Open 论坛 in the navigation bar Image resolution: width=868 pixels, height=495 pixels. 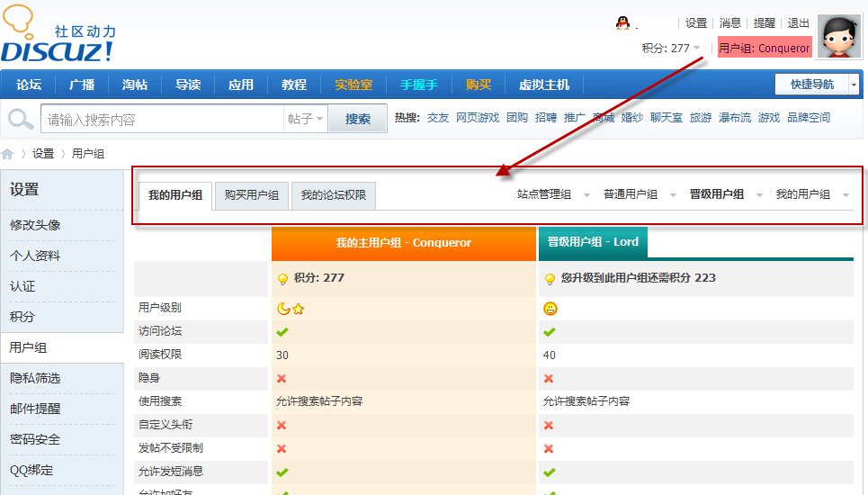click(x=29, y=85)
